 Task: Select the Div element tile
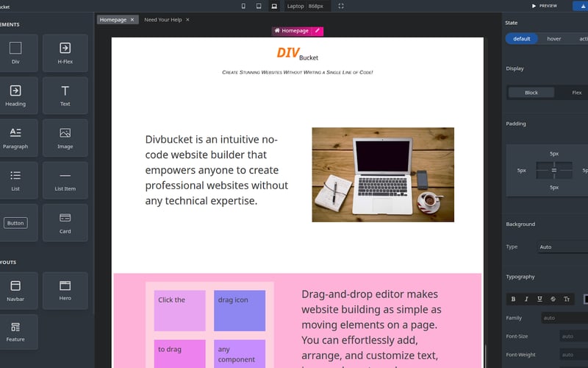pos(15,53)
